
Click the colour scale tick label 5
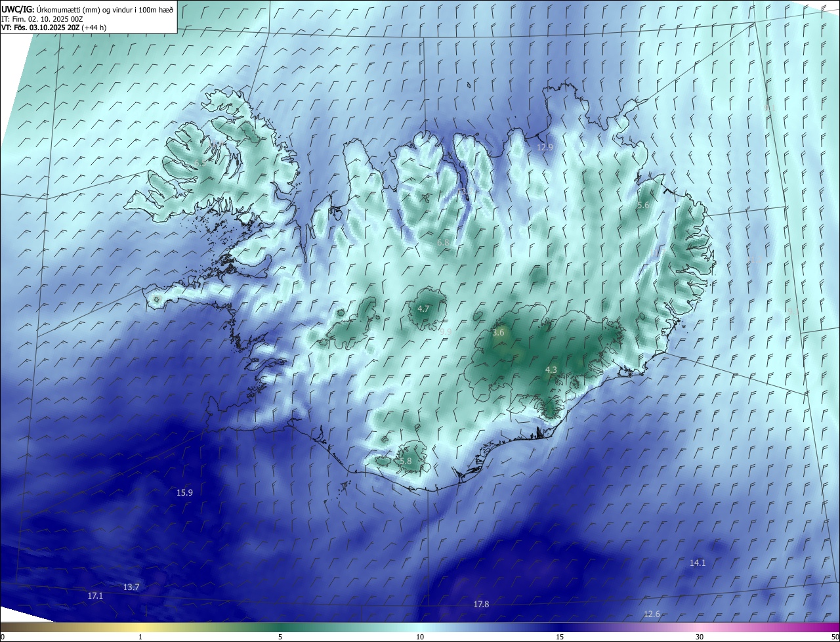(280, 637)
